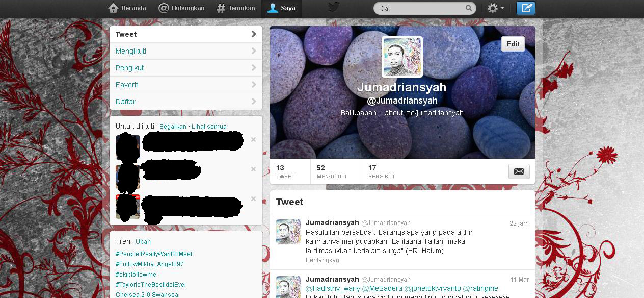Click Segarkan to refresh suggestions

pyautogui.click(x=173, y=127)
